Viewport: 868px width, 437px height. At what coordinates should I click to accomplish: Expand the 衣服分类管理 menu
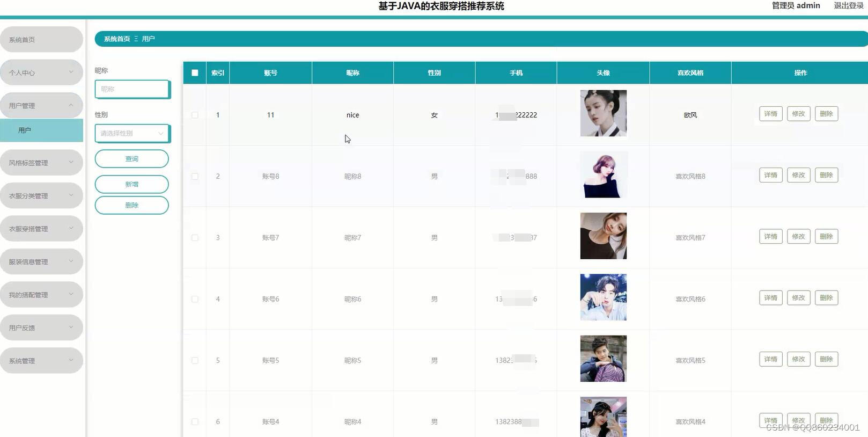click(41, 196)
